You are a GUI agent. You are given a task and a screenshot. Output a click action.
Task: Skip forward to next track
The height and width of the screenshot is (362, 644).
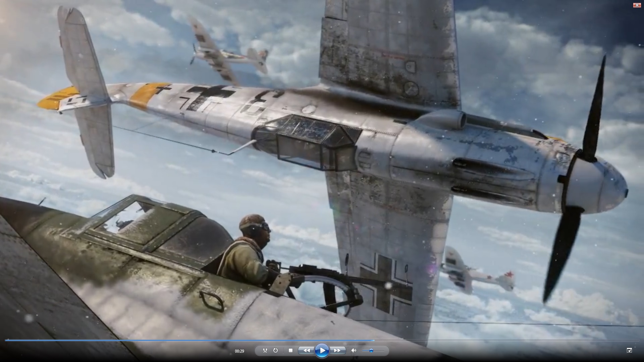pyautogui.click(x=337, y=351)
